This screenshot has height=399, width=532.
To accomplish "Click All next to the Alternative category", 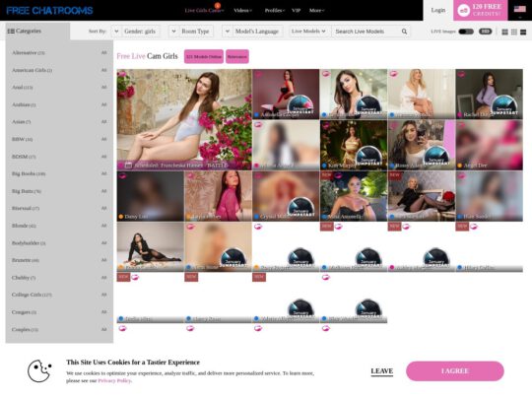I will 103,53.
